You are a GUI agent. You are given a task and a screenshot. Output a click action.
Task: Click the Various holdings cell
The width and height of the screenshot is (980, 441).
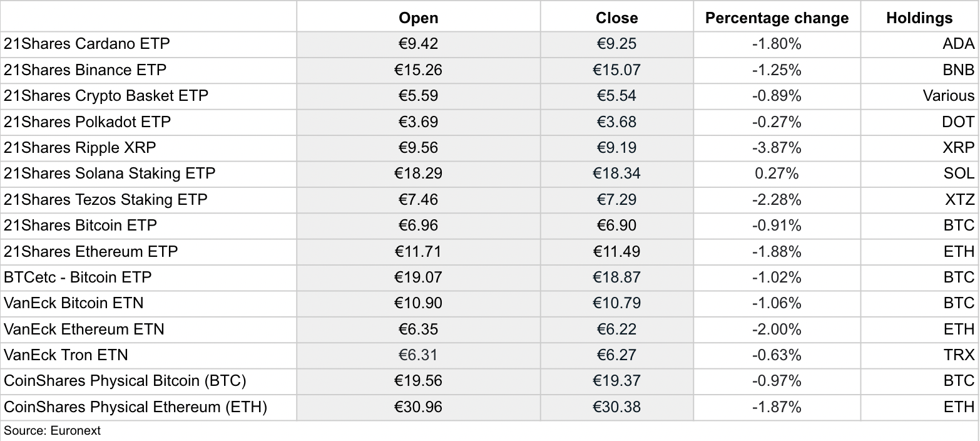pyautogui.click(x=920, y=96)
